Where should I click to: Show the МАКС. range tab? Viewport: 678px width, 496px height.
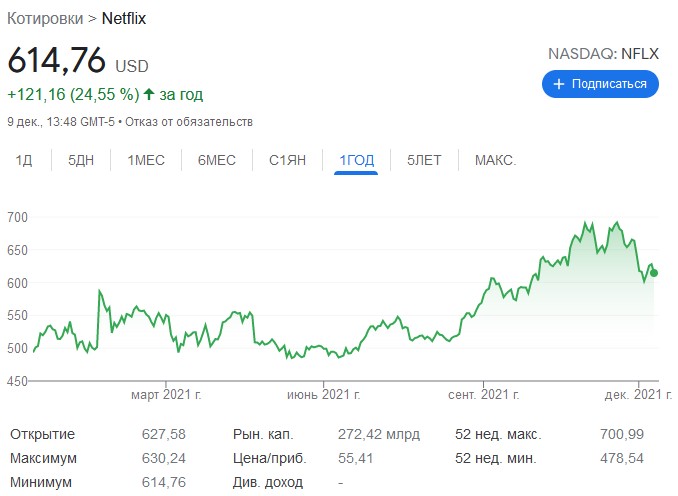496,160
